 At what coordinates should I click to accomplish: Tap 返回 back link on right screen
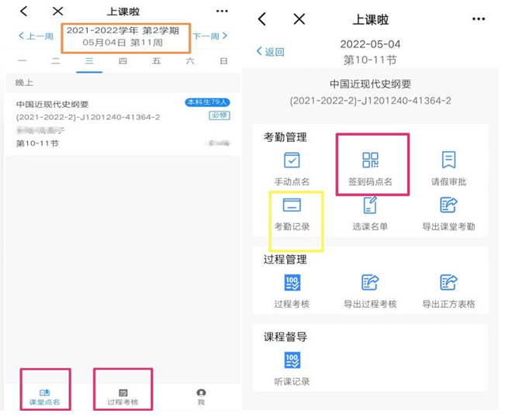271,52
